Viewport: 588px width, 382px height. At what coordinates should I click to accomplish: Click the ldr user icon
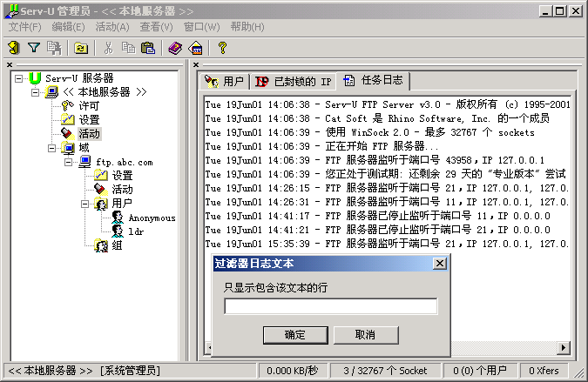pyautogui.click(x=118, y=231)
